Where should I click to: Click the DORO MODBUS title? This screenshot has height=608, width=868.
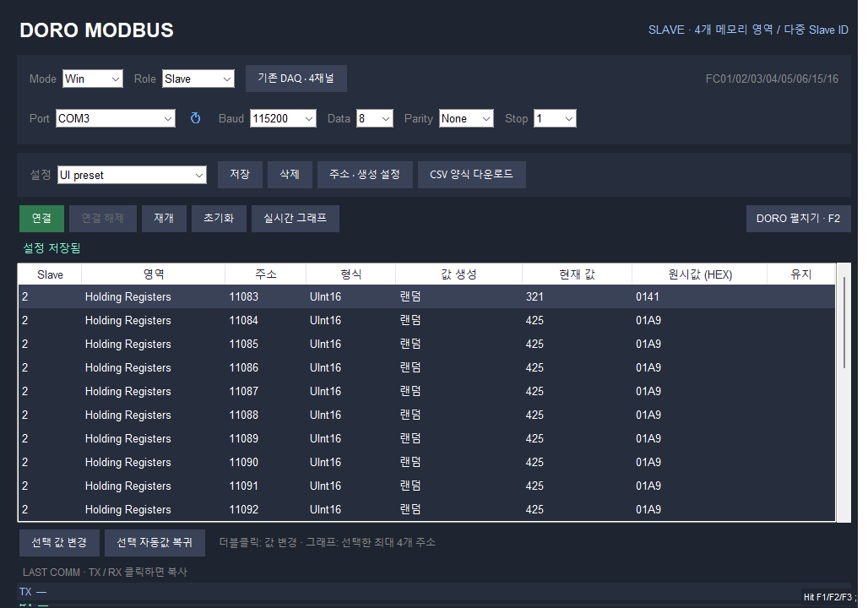(97, 30)
